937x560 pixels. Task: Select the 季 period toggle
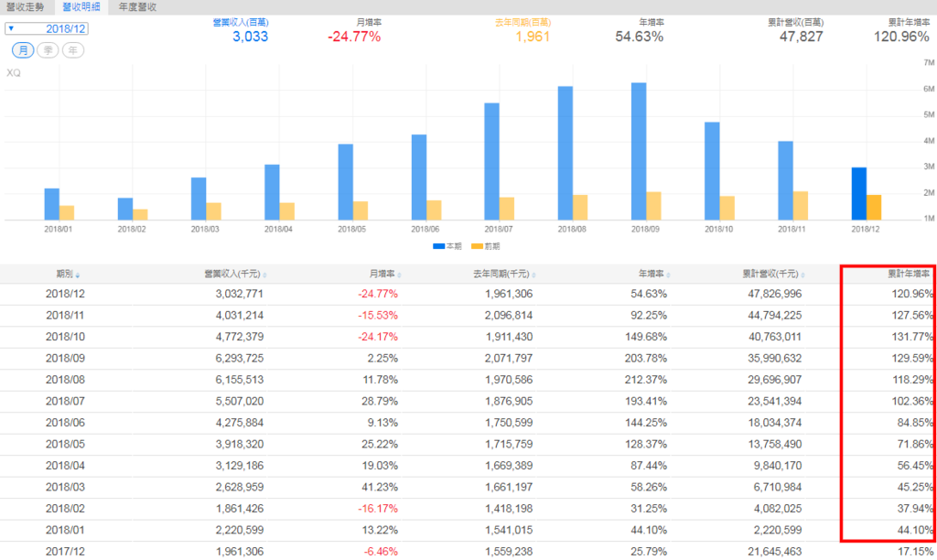[48, 50]
